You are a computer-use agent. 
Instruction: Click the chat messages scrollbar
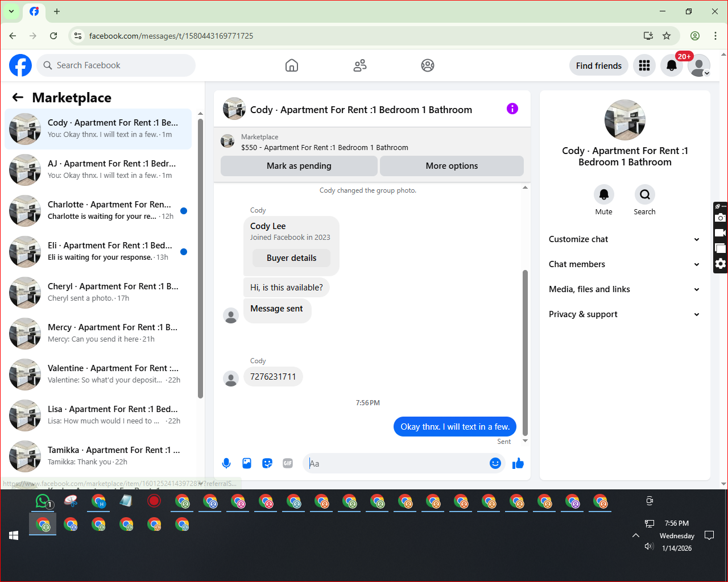pos(525,352)
